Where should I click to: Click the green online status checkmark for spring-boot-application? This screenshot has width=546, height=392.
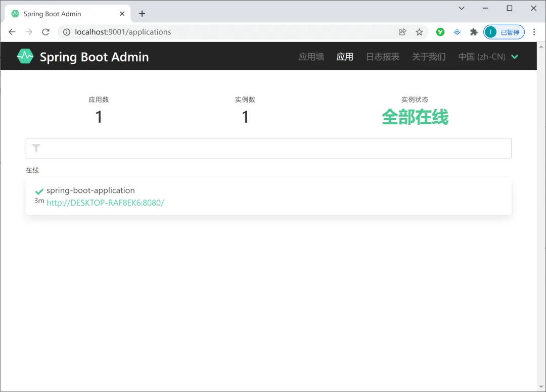click(x=39, y=191)
